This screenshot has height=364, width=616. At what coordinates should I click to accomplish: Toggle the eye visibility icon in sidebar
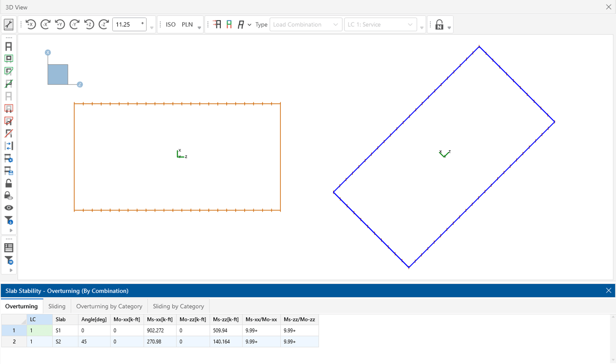pos(8,207)
